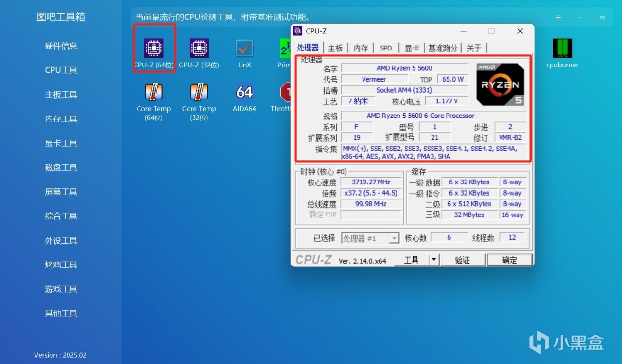This screenshot has height=364, width=622.
Task: Click the 6-Core Processor specification field
Action: [433, 116]
